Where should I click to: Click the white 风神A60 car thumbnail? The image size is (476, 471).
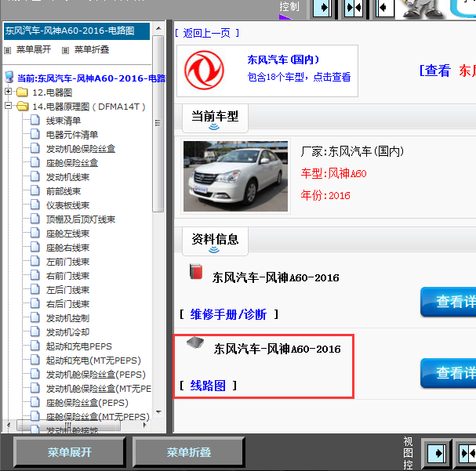point(235,176)
